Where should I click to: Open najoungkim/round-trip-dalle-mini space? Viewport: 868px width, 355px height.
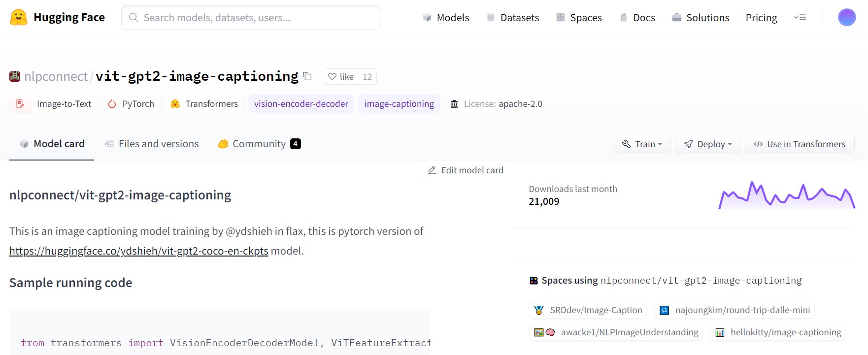pyautogui.click(x=734, y=310)
